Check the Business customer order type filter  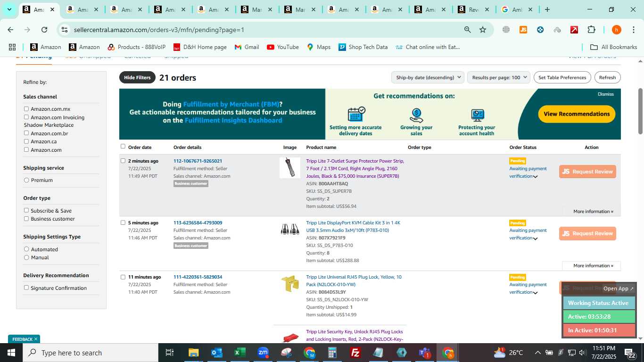click(x=26, y=219)
